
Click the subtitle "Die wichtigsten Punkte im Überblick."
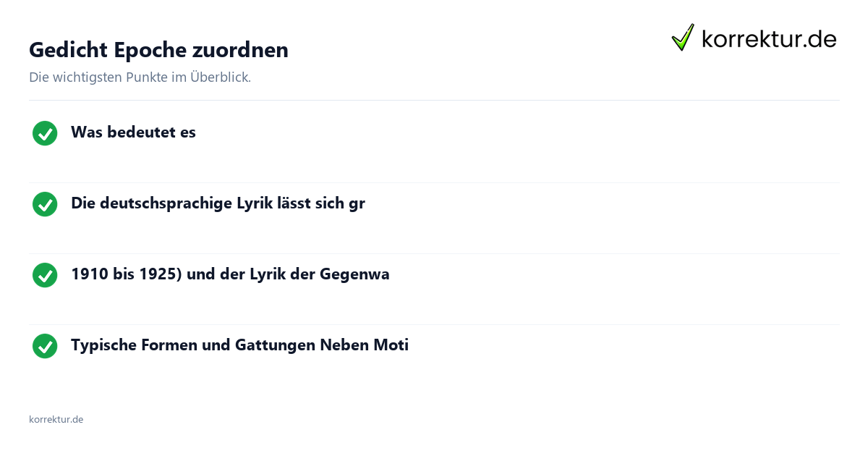(x=140, y=77)
